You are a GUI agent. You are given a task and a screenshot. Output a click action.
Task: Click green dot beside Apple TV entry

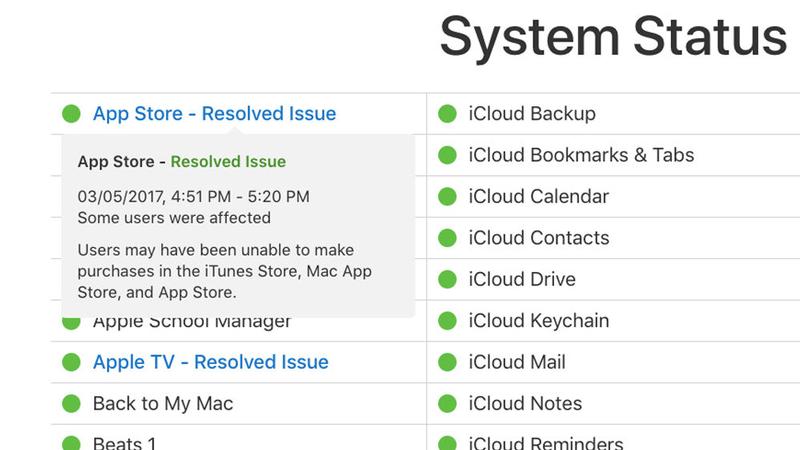71,362
